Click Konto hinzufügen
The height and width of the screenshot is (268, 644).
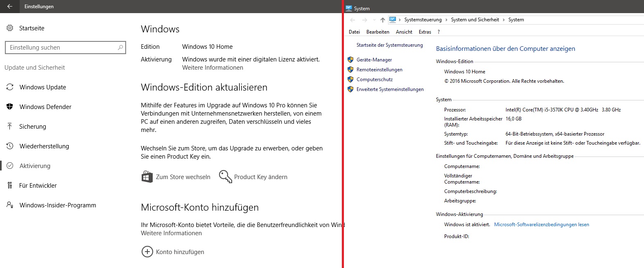[180, 252]
